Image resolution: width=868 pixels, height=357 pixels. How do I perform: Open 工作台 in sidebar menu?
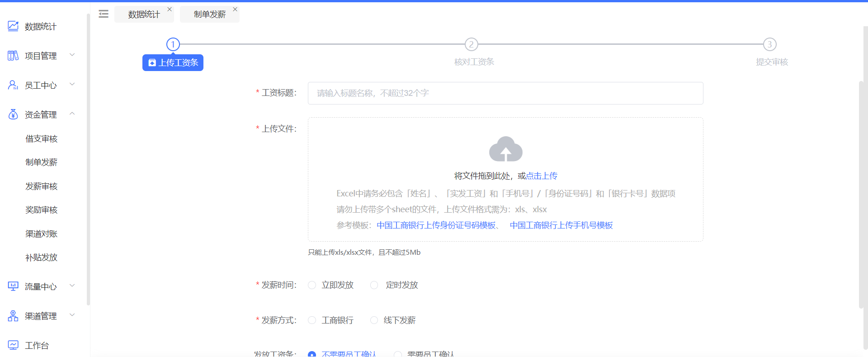point(37,346)
